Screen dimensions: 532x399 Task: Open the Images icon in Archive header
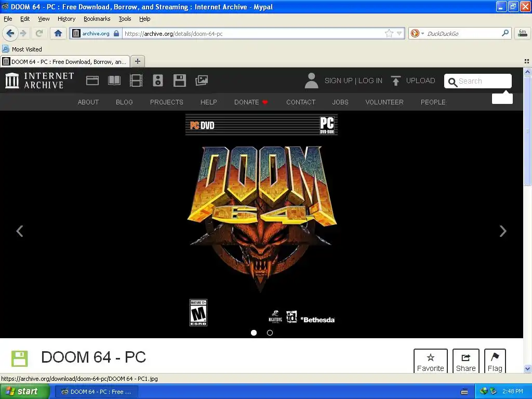[x=202, y=81]
